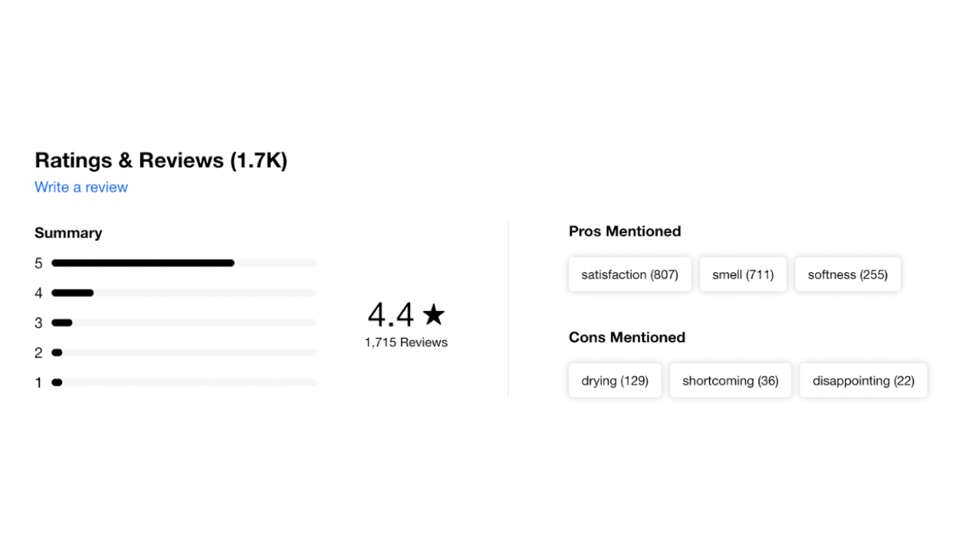
Task: Choose the softness (255) pro tag
Action: pos(848,274)
